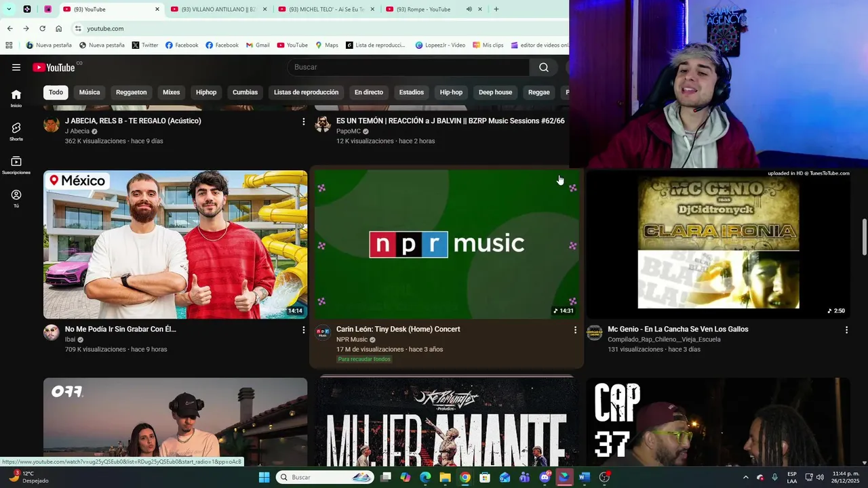The height and width of the screenshot is (488, 868).
Task: Play the Ibai México house thumbnail
Action: point(175,244)
